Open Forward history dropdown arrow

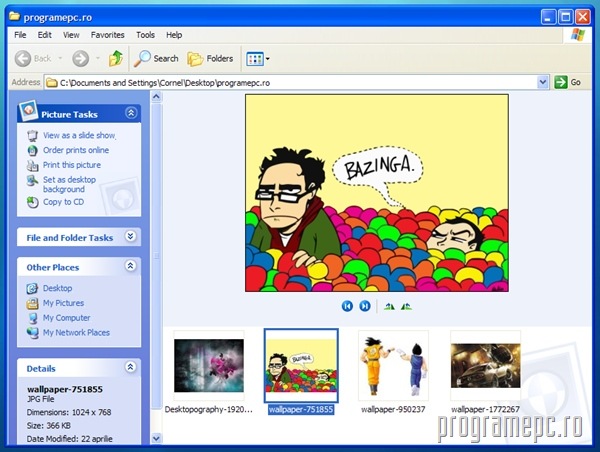click(x=98, y=59)
